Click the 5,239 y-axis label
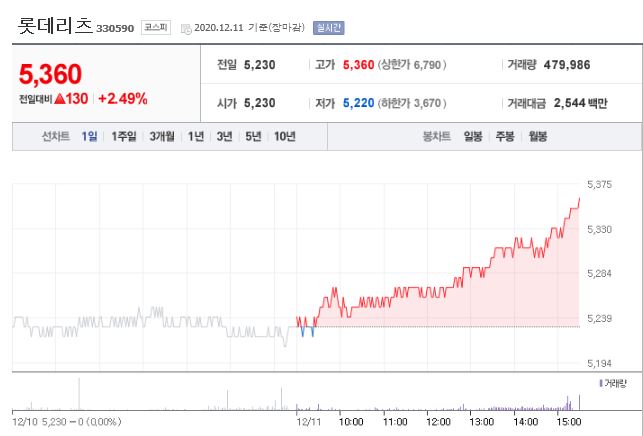 (x=599, y=318)
